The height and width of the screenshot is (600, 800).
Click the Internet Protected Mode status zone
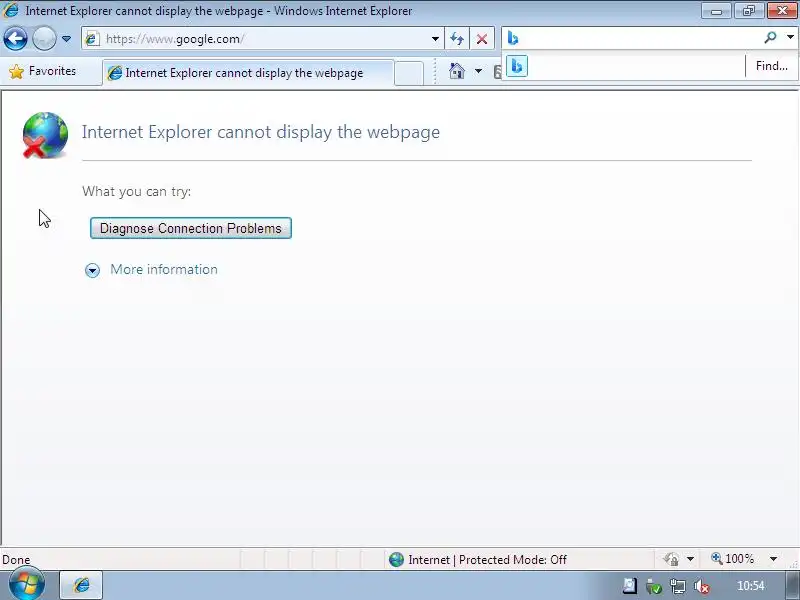pos(478,560)
